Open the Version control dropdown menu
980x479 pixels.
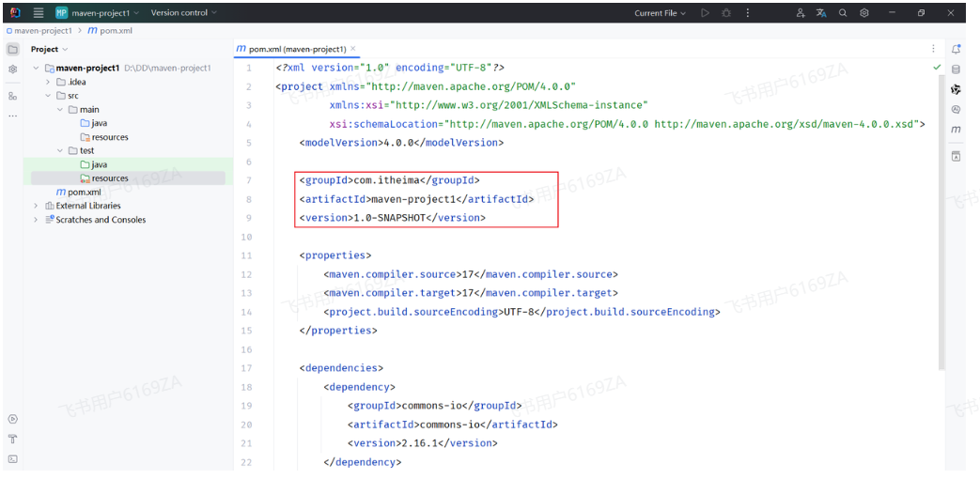[183, 13]
